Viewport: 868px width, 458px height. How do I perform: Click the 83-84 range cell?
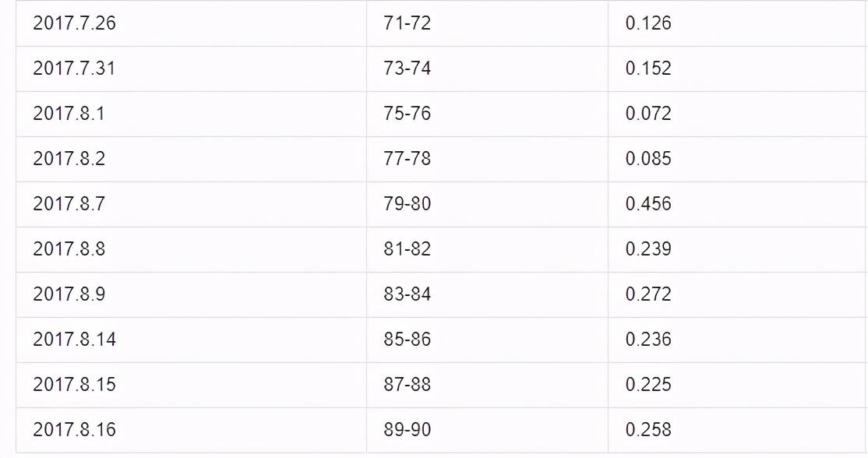(x=407, y=294)
